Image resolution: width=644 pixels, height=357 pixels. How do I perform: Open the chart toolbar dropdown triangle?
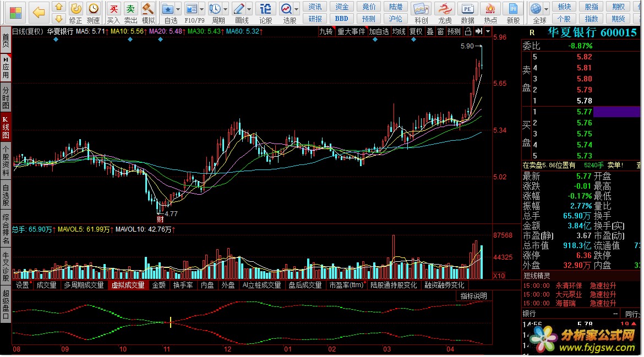point(488,31)
